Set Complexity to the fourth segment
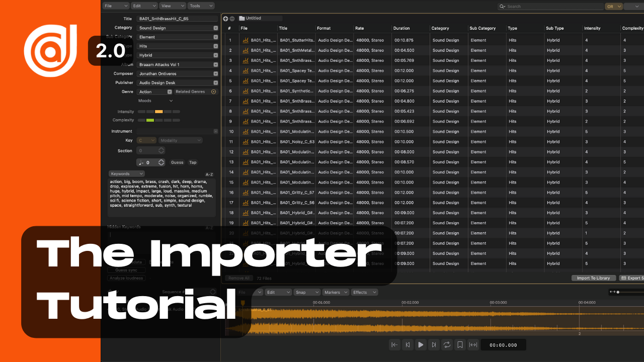This screenshot has width=644, height=362. (168, 120)
